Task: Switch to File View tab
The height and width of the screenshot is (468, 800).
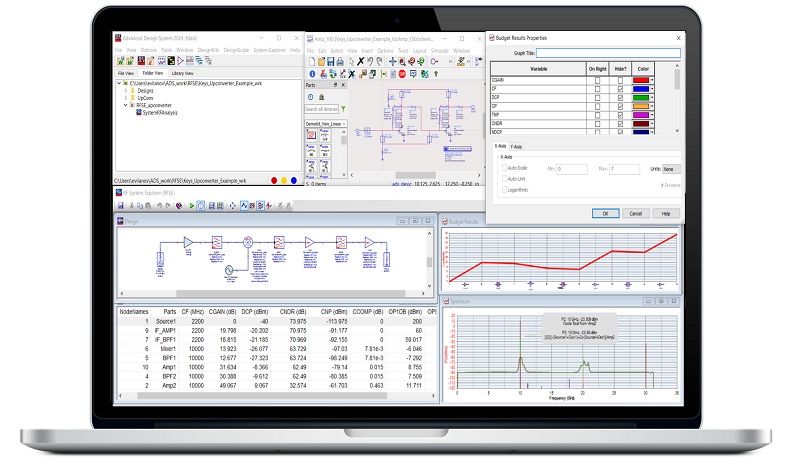Action: (x=126, y=73)
